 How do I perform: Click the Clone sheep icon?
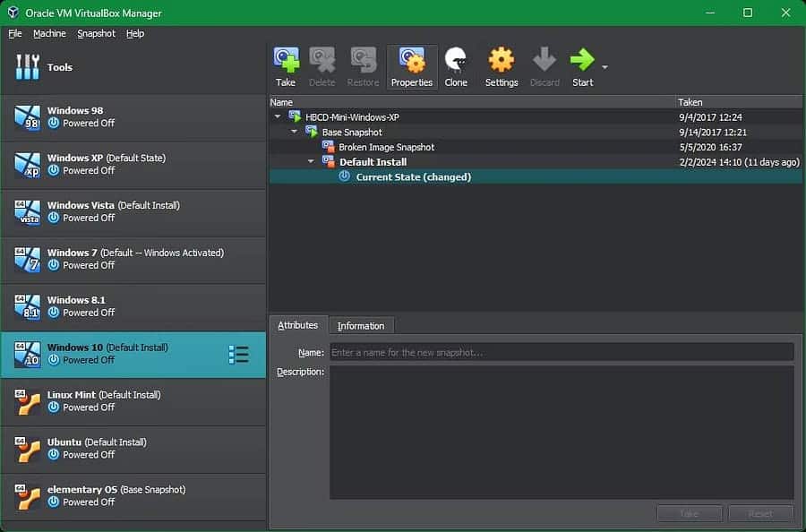coord(456,67)
